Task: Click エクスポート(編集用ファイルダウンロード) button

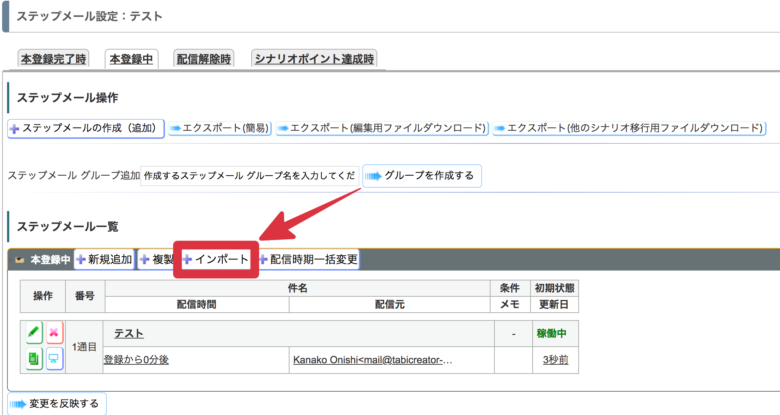Action: 382,128
